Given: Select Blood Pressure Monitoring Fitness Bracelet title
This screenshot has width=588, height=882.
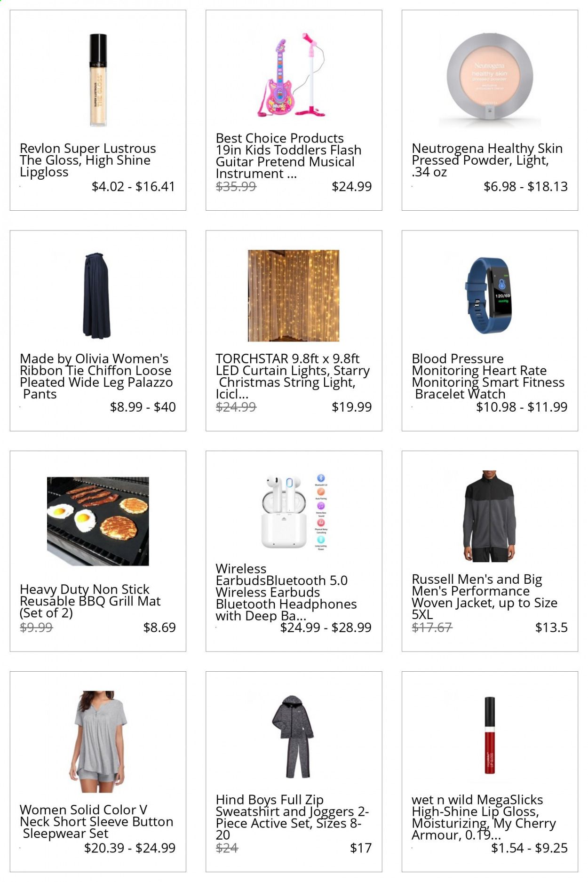Looking at the screenshot, I should pos(488,376).
